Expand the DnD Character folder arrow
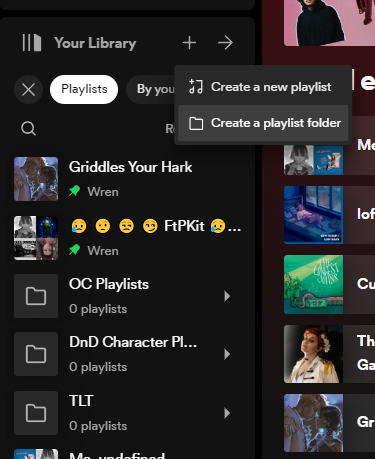 (227, 354)
